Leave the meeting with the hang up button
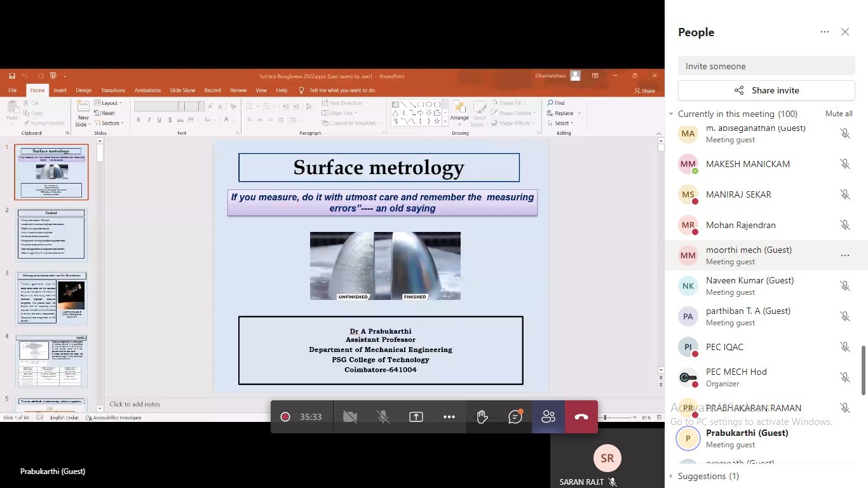 click(x=580, y=417)
